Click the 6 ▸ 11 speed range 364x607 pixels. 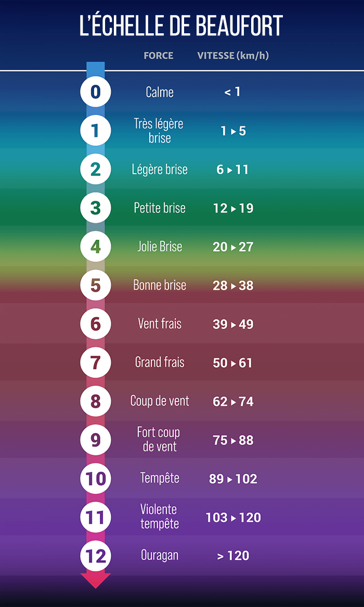(232, 170)
